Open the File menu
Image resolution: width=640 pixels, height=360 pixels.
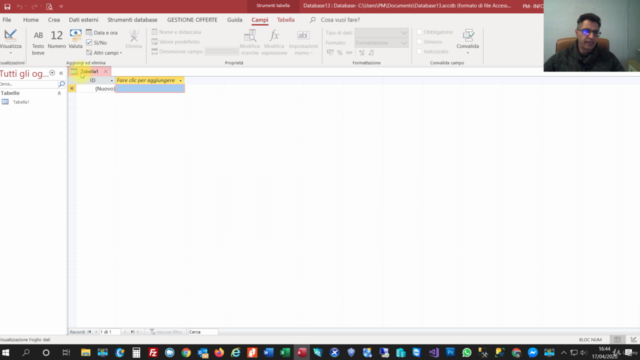click(x=7, y=20)
